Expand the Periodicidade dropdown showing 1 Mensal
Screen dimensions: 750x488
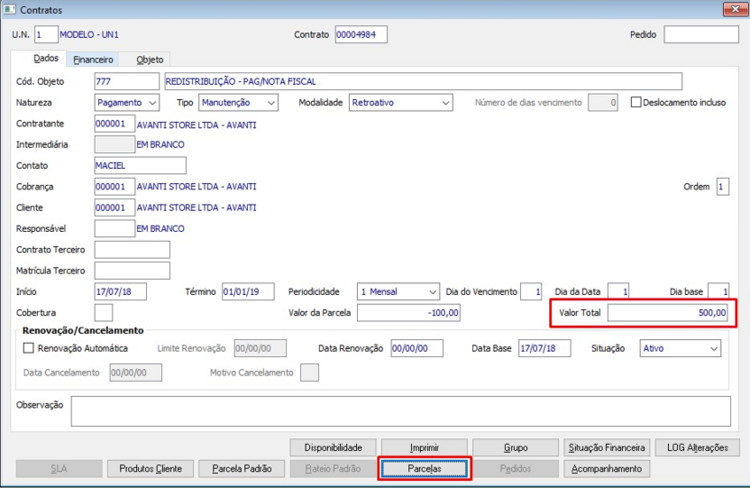click(x=398, y=291)
